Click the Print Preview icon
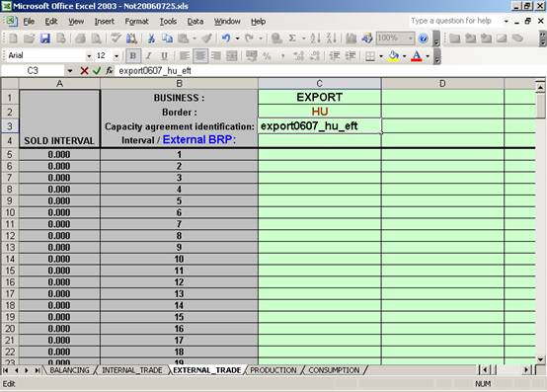 [x=97, y=39]
